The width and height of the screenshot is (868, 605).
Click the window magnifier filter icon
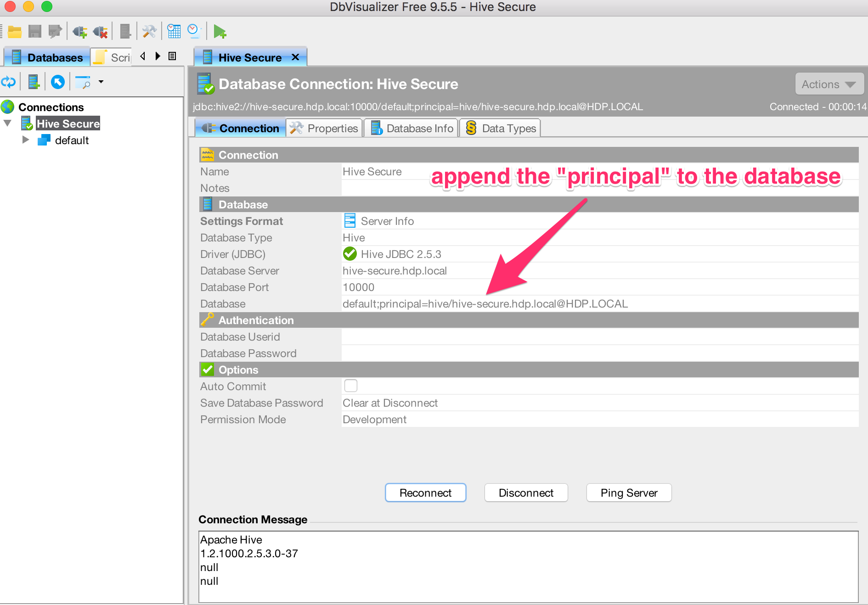pos(83,82)
